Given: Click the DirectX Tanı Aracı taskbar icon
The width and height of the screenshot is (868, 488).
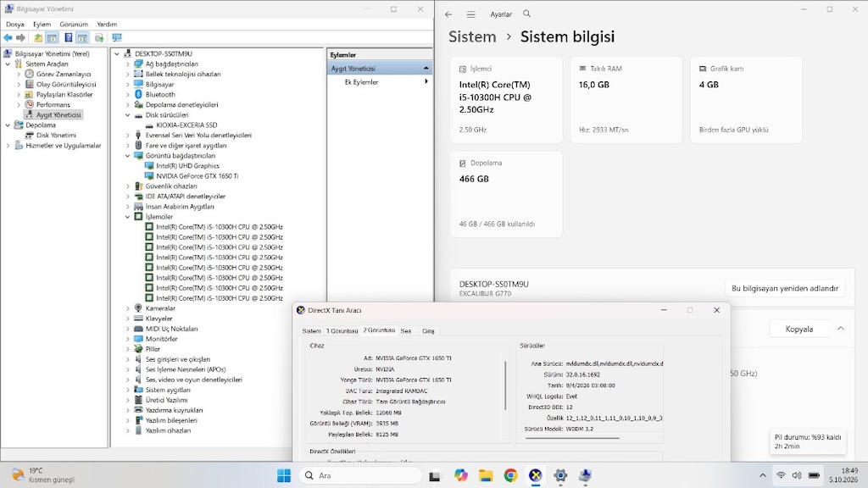Looking at the screenshot, I should (x=536, y=475).
